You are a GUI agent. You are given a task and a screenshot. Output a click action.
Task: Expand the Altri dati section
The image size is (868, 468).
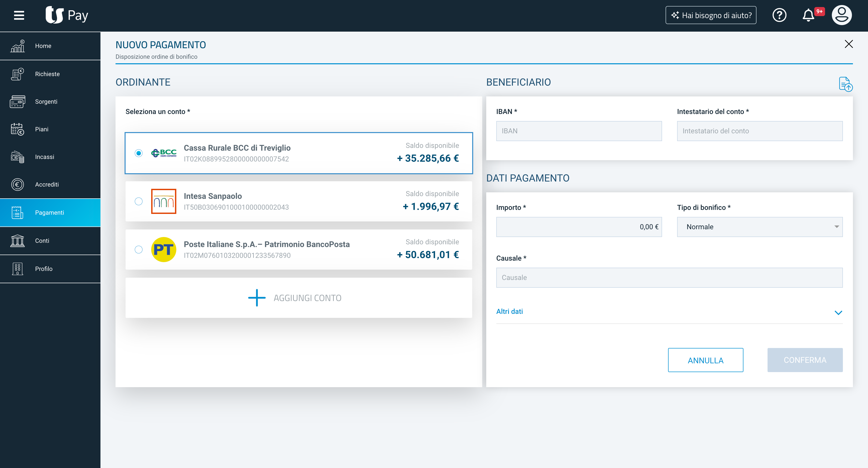(x=510, y=311)
